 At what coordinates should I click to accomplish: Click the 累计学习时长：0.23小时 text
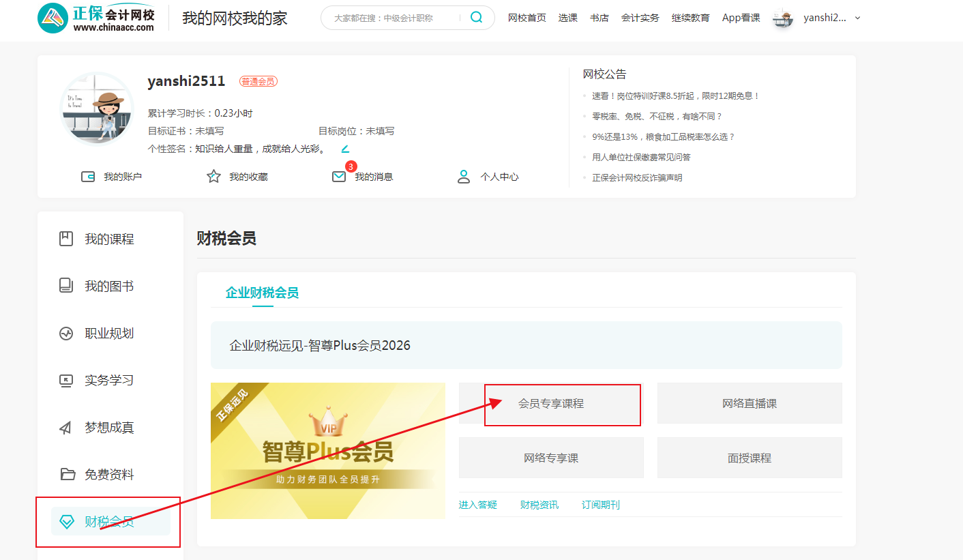(200, 113)
